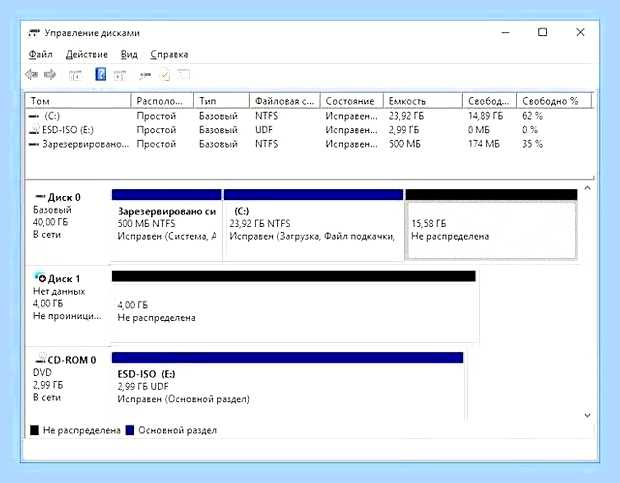Select the Зарезервировано... volume row
This screenshot has height=483, width=620.
click(309, 144)
